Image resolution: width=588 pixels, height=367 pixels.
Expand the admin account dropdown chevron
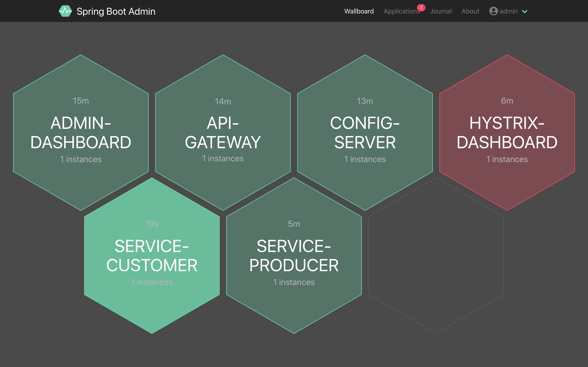[x=525, y=11]
